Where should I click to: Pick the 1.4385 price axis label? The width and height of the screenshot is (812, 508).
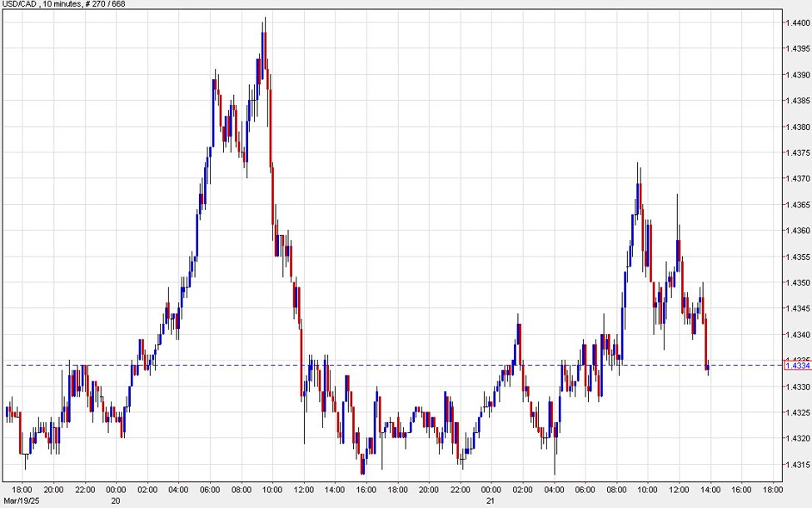797,102
